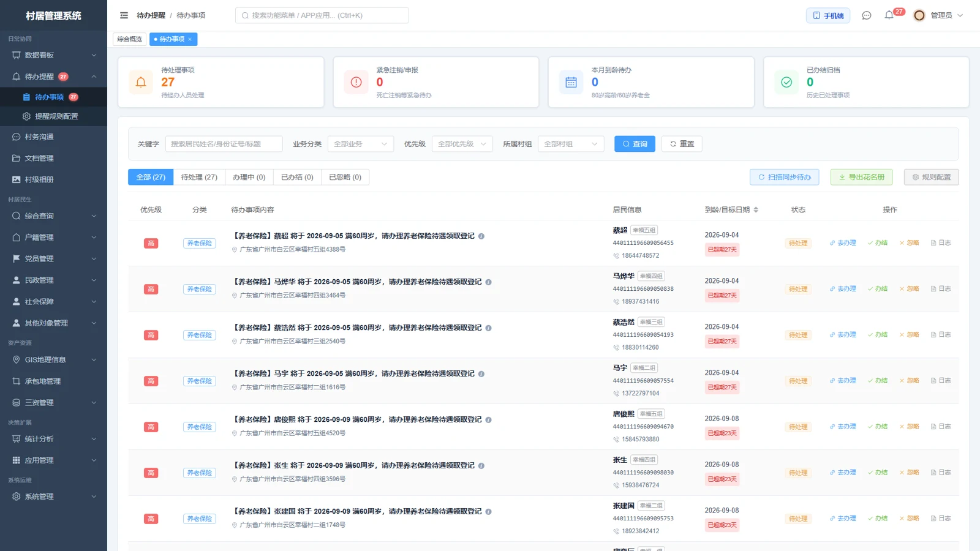Switch to 办理中 (0) filter tab
The height and width of the screenshot is (551, 980).
click(249, 177)
